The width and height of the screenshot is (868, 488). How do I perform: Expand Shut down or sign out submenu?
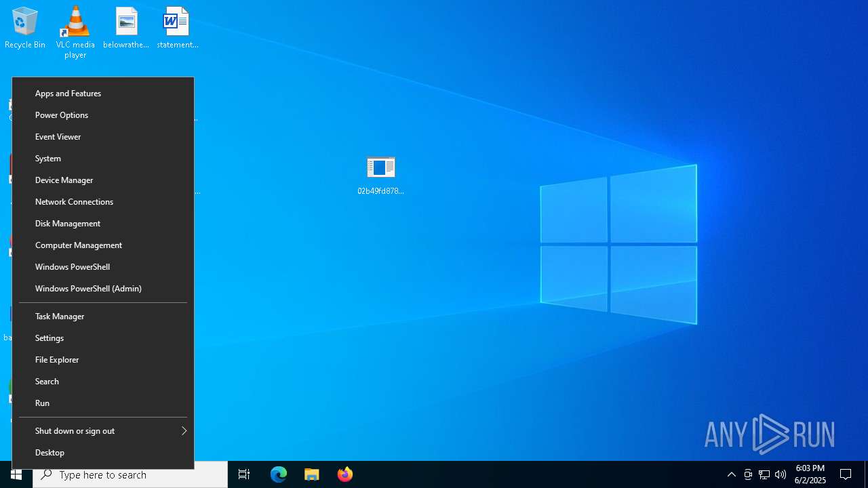tap(103, 431)
